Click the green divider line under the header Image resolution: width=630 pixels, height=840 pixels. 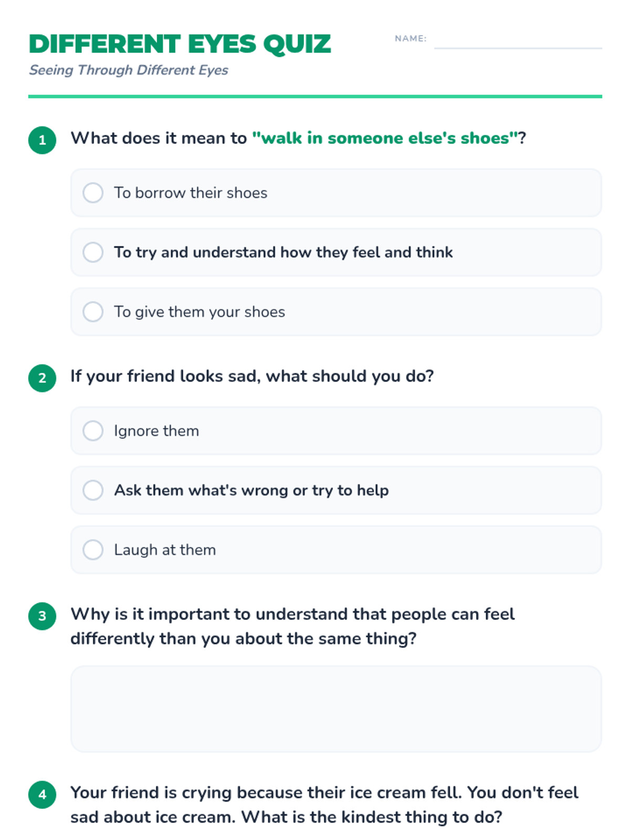tap(315, 97)
